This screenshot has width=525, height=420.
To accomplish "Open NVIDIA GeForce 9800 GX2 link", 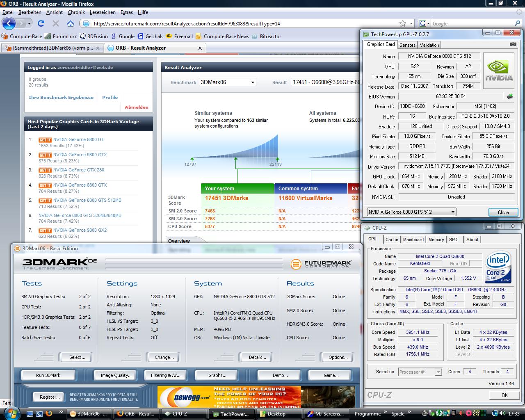I will pos(80,230).
